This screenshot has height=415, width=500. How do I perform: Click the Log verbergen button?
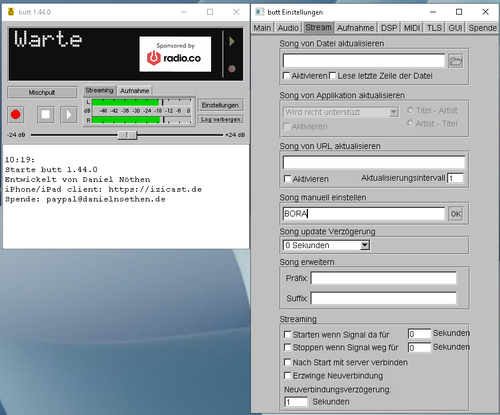pos(220,119)
